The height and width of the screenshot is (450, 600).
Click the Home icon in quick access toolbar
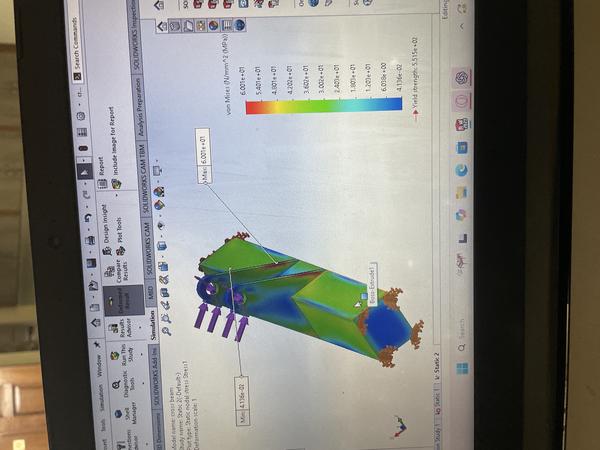pyautogui.click(x=96, y=323)
